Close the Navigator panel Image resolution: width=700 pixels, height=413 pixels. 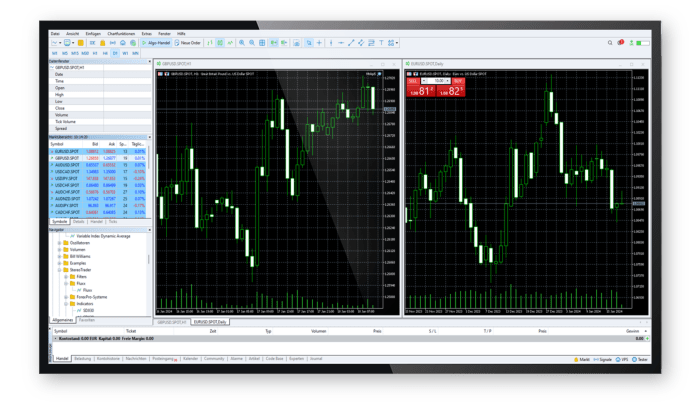150,229
